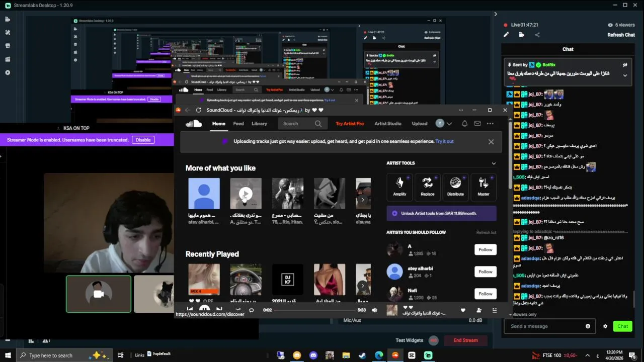
Task: Open Streamlabs app store sidebar icon
Action: (x=8, y=46)
